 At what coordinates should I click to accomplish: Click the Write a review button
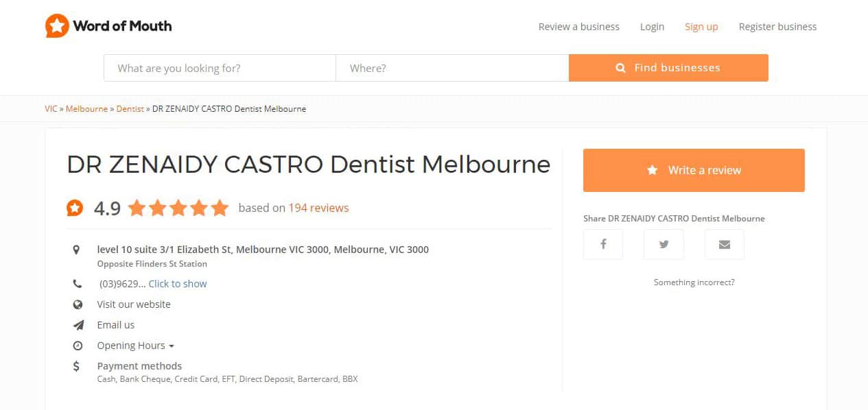tap(694, 170)
